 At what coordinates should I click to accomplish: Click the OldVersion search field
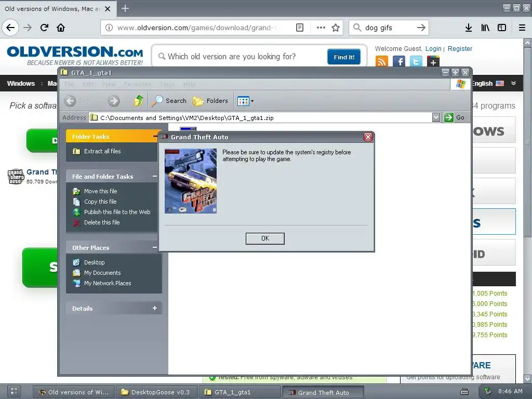(239, 56)
